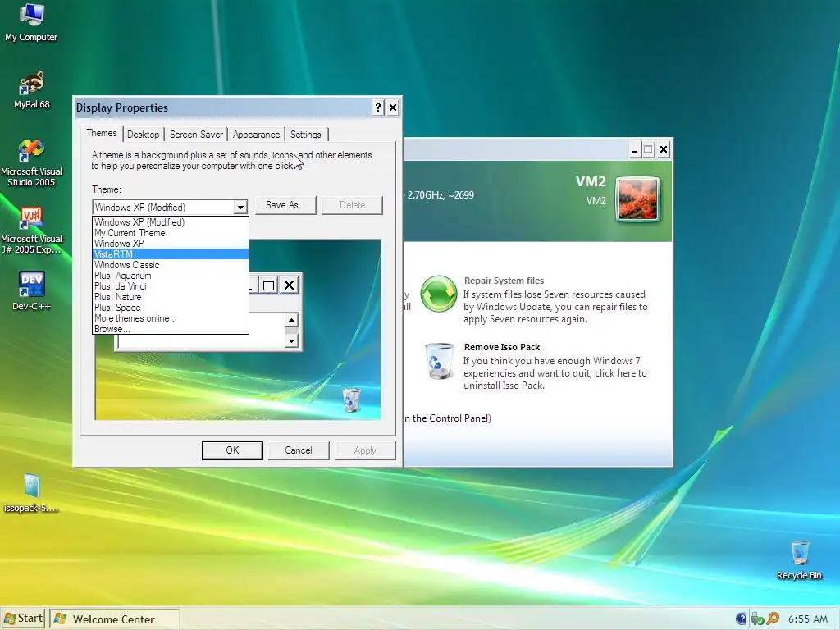
Task: Open the Start menu
Action: [x=23, y=619]
